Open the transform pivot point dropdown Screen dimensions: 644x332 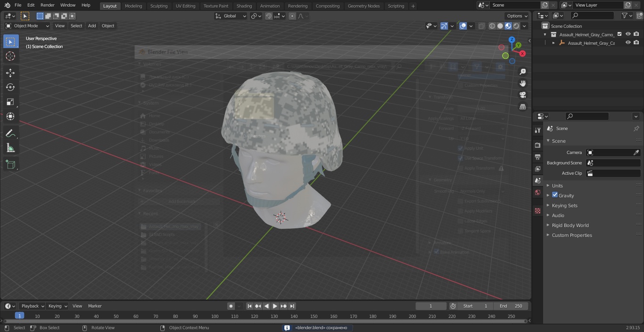(x=256, y=16)
